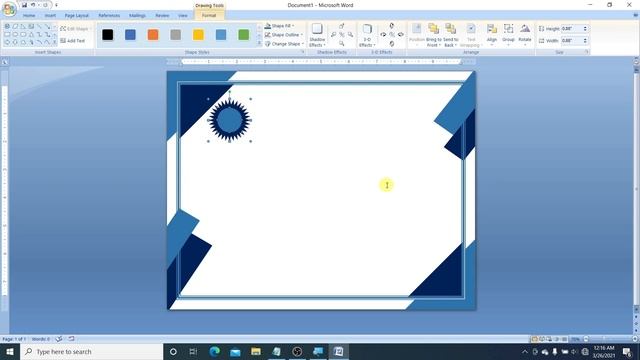
Task: Open Windows Start menu
Action: [x=10, y=351]
